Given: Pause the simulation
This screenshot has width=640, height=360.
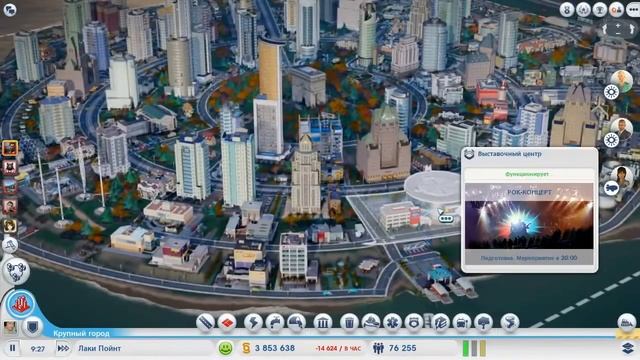Looking at the screenshot, I should [x=13, y=348].
